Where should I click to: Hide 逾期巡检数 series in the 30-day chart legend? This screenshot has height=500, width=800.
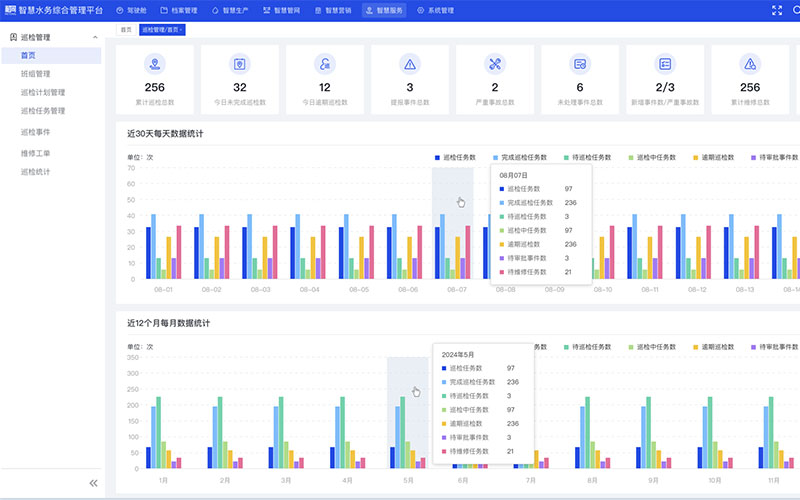714,158
